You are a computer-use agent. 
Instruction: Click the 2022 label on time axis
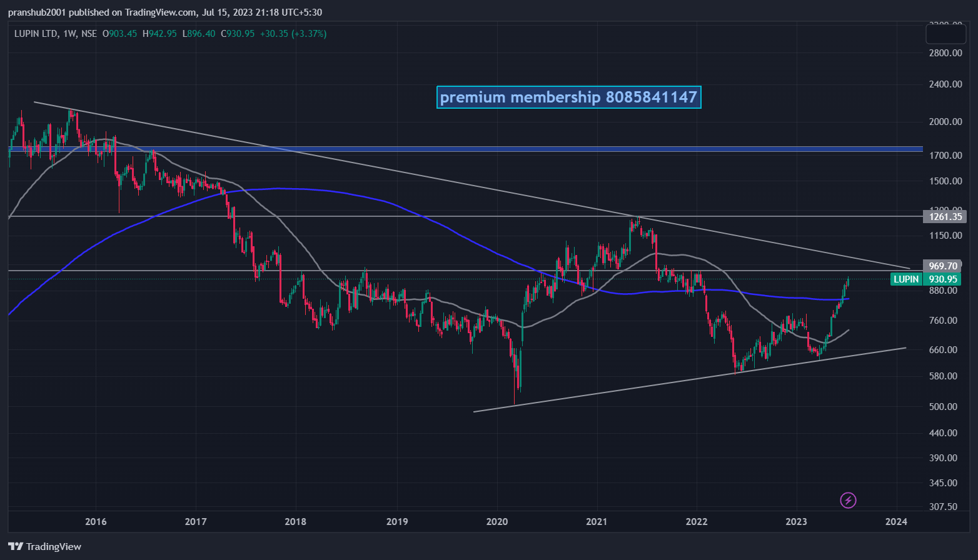[697, 522]
